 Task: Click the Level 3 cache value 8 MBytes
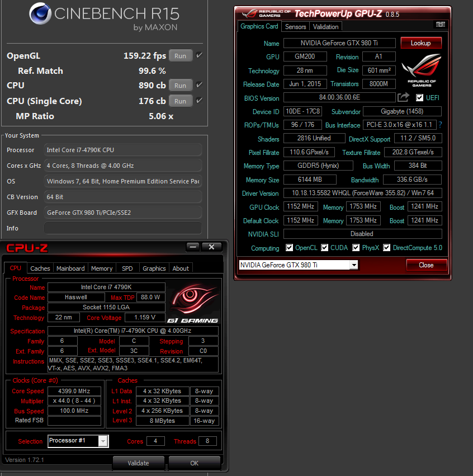point(162,421)
